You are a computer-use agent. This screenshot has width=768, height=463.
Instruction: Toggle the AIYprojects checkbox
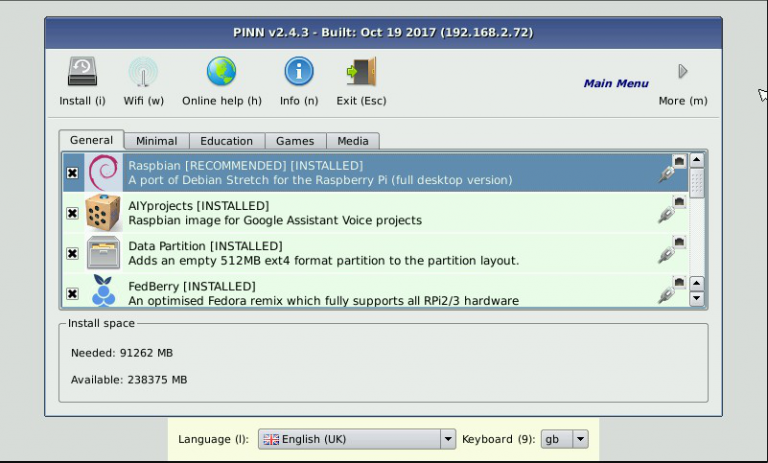pyautogui.click(x=72, y=213)
